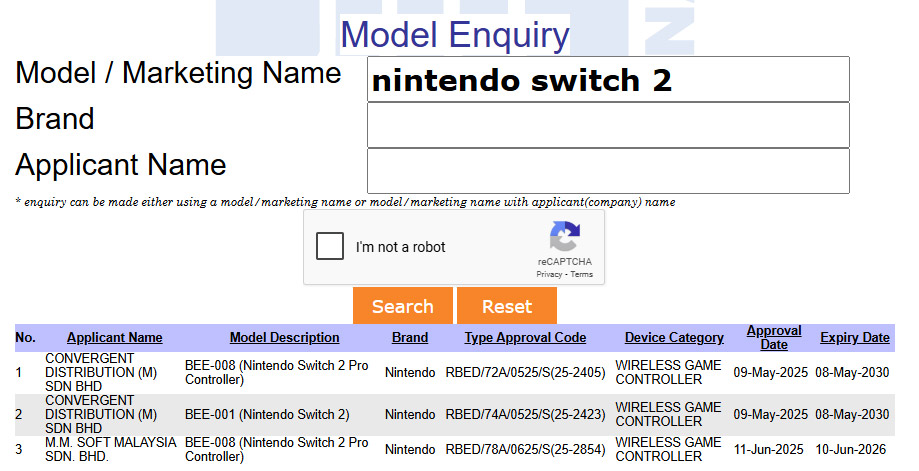
Task: Open the reCAPTCHA Terms link
Action: pyautogui.click(x=581, y=274)
